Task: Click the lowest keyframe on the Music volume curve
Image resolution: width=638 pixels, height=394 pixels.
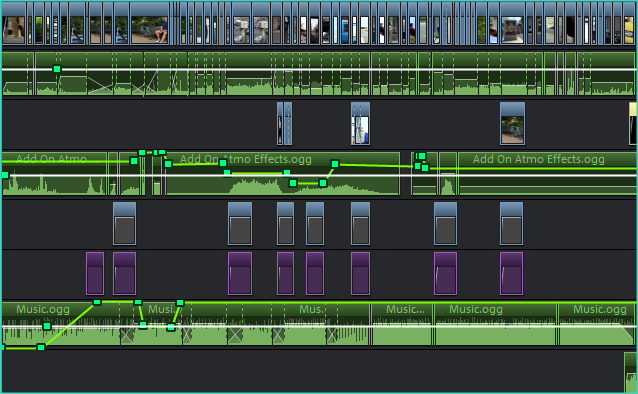Action: click(x=41, y=347)
